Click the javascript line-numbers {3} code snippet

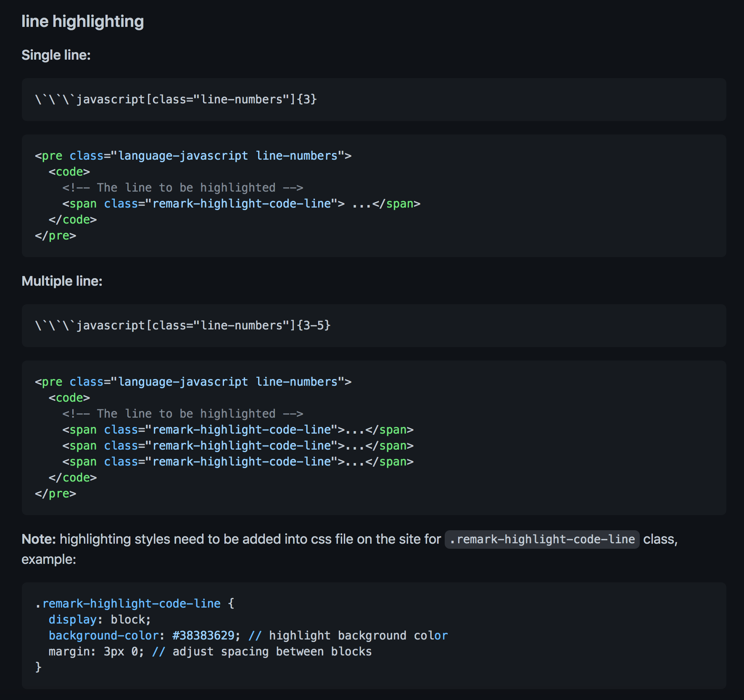coord(176,100)
